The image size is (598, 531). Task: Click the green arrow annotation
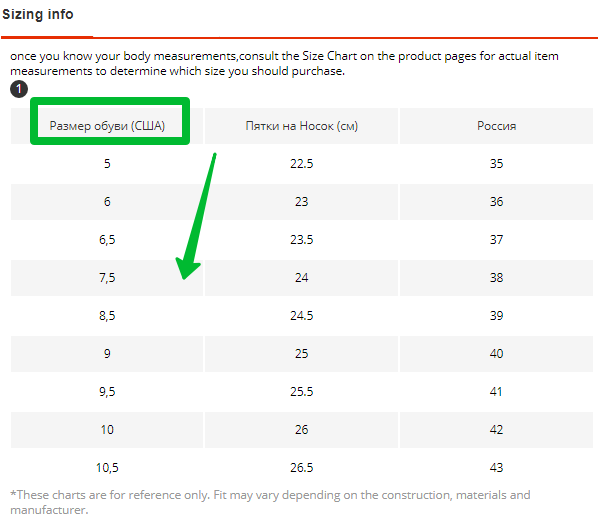pos(195,217)
